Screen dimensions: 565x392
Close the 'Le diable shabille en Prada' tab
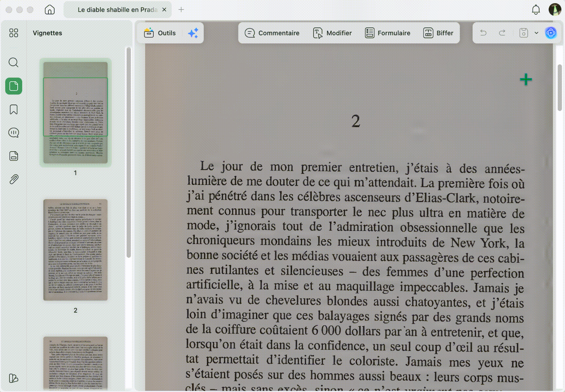tap(164, 10)
